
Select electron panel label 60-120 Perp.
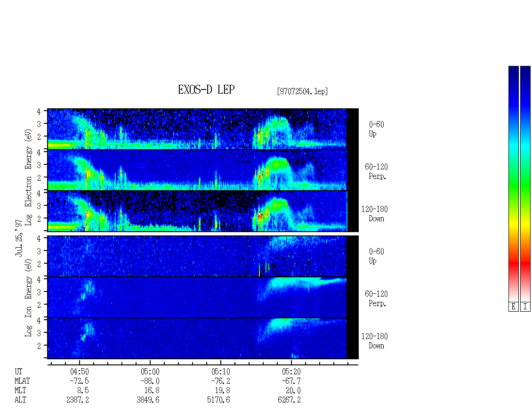click(376, 171)
